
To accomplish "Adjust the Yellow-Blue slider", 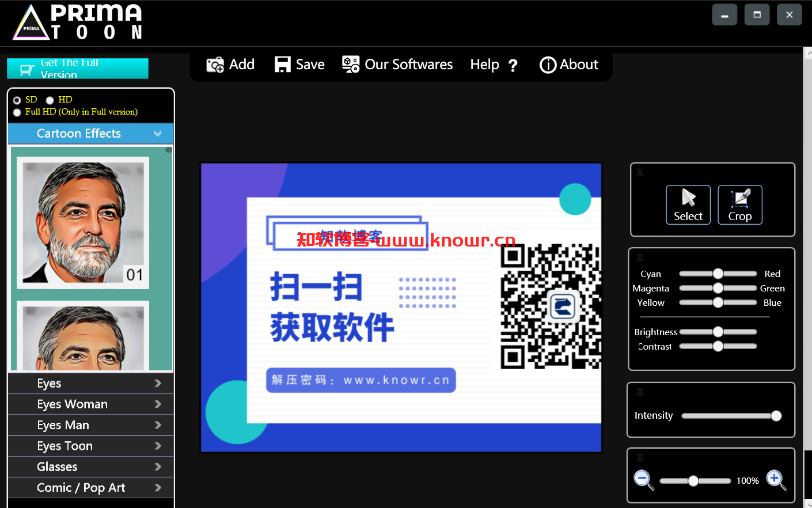I will click(x=718, y=302).
